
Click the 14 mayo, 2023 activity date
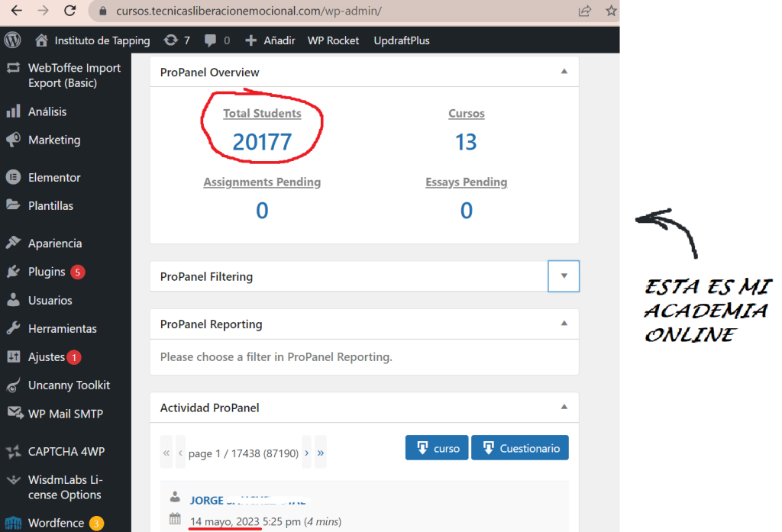click(x=225, y=521)
